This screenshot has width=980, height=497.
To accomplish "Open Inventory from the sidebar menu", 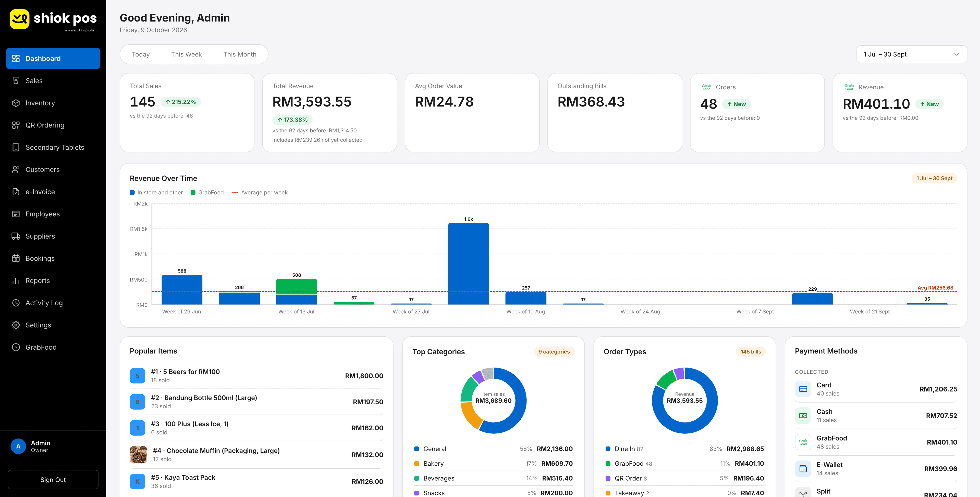I will coord(53,103).
